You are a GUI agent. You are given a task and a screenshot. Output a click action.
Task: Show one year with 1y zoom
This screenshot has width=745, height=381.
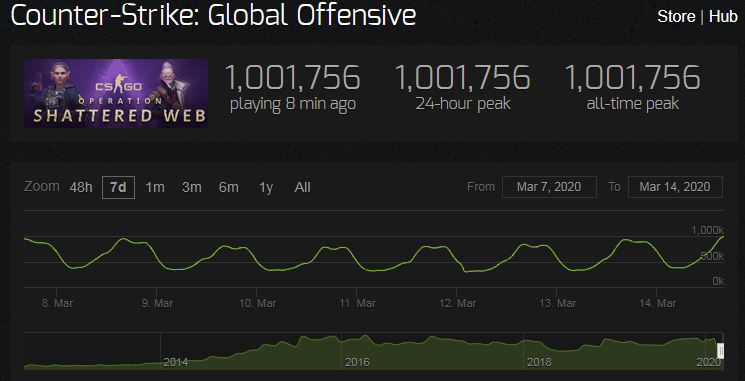pos(266,188)
